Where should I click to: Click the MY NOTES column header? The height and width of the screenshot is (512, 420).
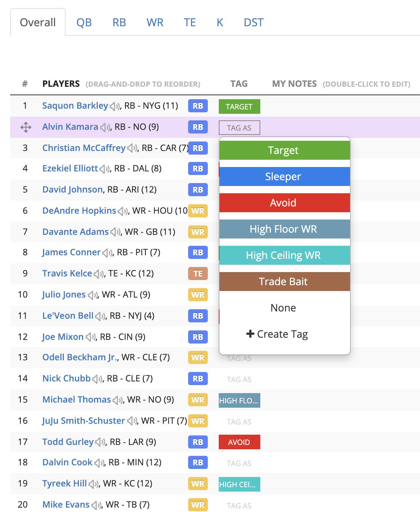[294, 84]
